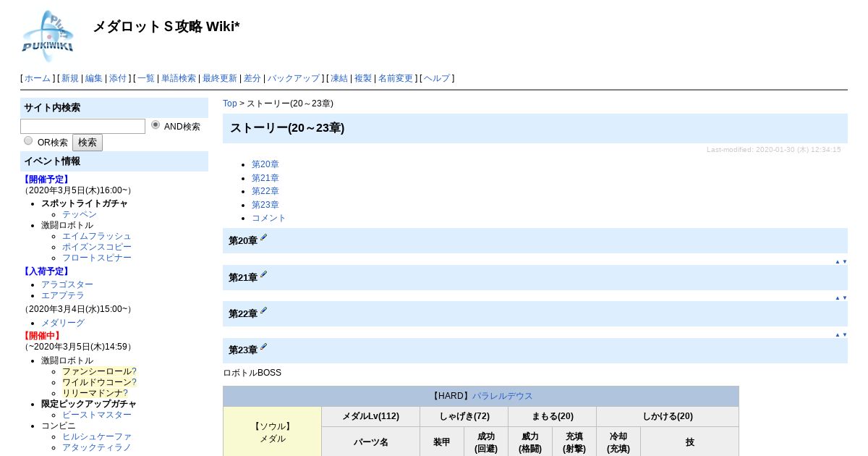Click 名前変更 to rename the page
The image size is (868, 456).
point(396,78)
